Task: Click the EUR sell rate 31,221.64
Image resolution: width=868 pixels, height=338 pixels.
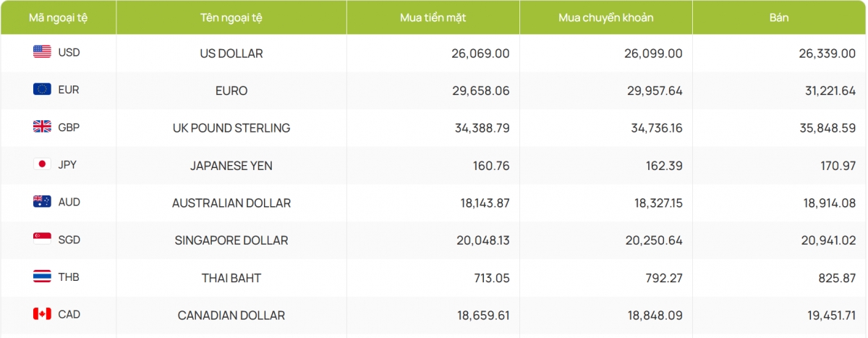Action: pos(825,91)
